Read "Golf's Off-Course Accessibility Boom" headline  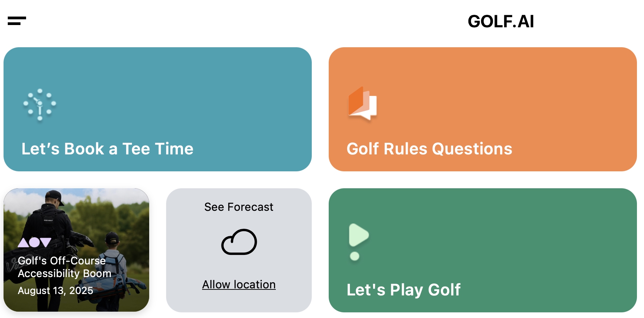pos(64,267)
